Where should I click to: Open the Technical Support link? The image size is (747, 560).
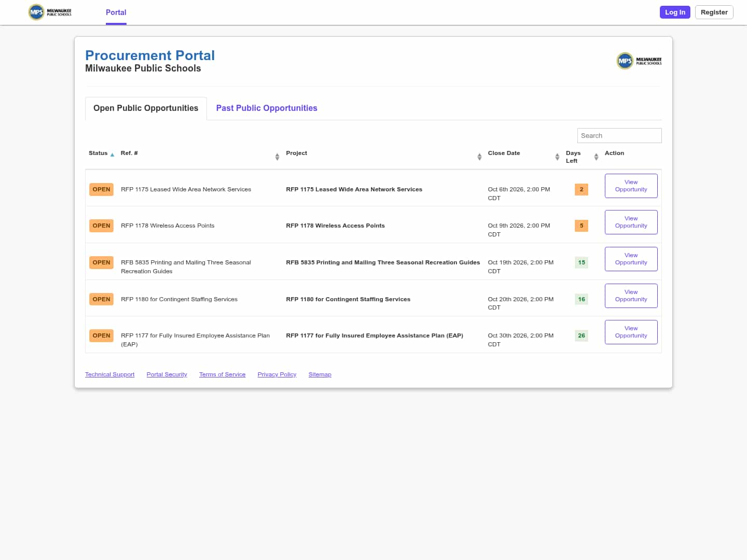pos(110,374)
